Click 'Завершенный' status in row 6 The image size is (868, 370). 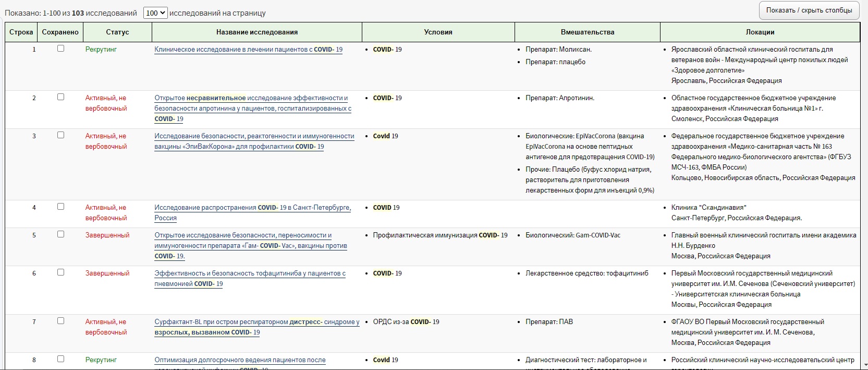coord(107,273)
